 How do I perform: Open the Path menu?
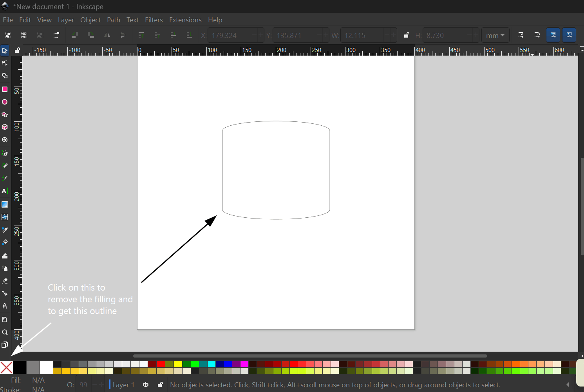coord(114,20)
